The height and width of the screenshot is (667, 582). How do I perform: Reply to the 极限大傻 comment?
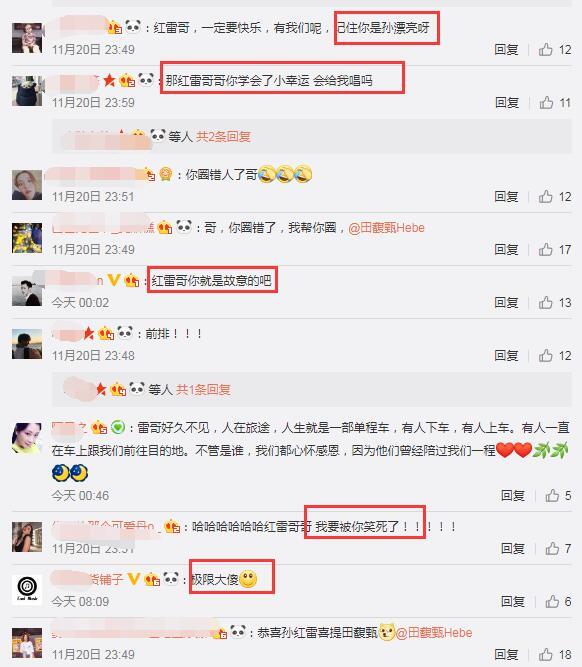pos(513,601)
